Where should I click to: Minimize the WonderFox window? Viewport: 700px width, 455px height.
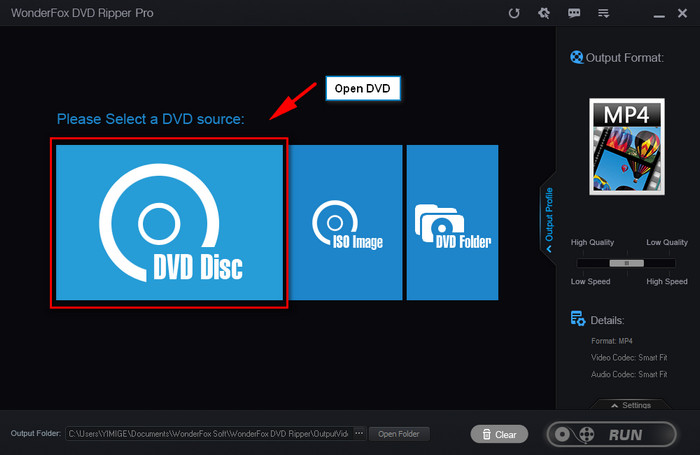pos(659,14)
